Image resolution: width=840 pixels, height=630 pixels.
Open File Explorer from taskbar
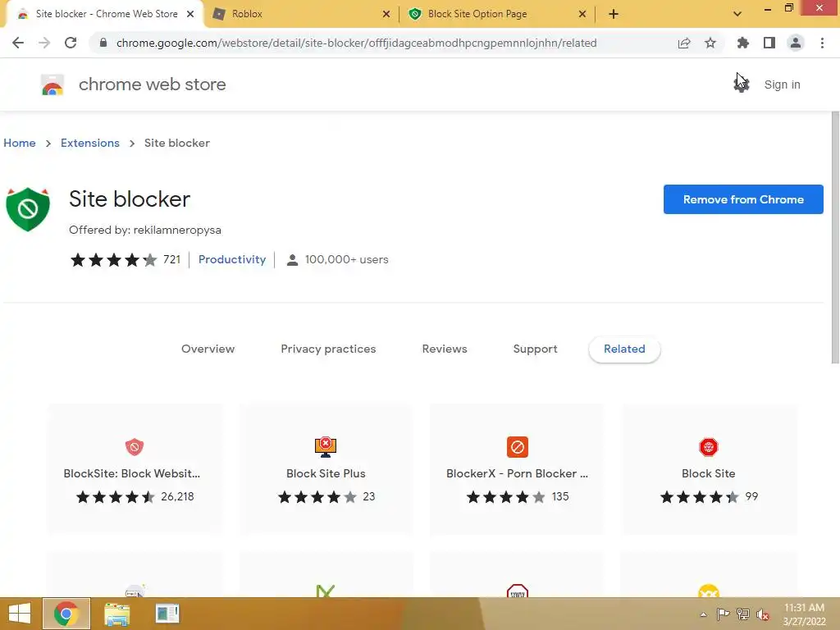click(x=116, y=614)
